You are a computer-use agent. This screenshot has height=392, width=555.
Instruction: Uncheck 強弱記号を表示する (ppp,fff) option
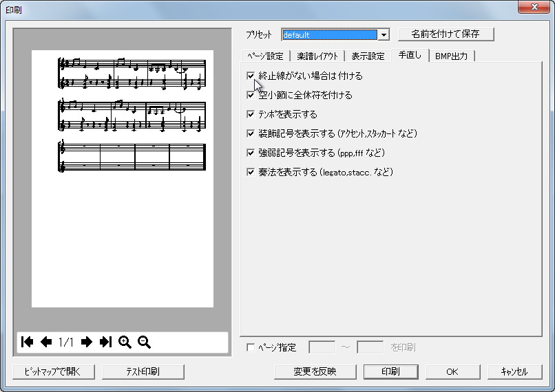251,153
